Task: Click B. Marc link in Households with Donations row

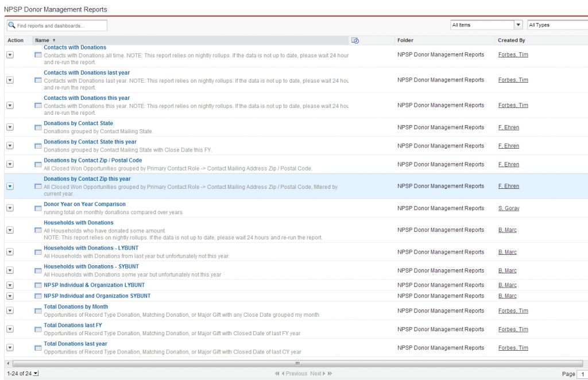Action: pos(508,230)
